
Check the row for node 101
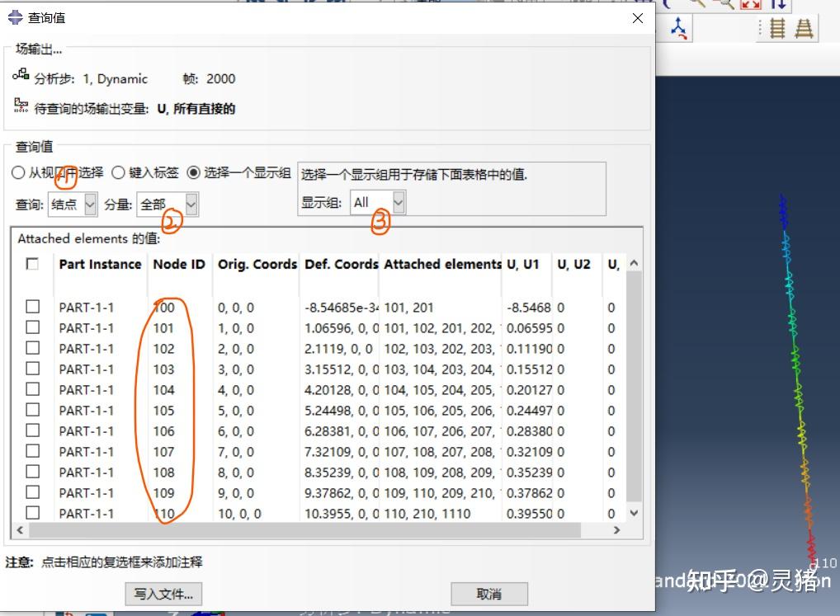tap(33, 327)
